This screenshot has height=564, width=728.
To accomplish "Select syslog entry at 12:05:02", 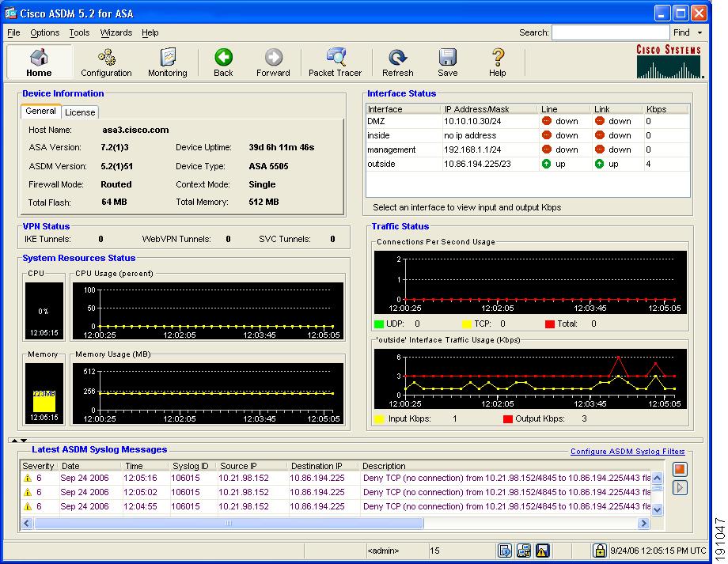I will [x=336, y=492].
